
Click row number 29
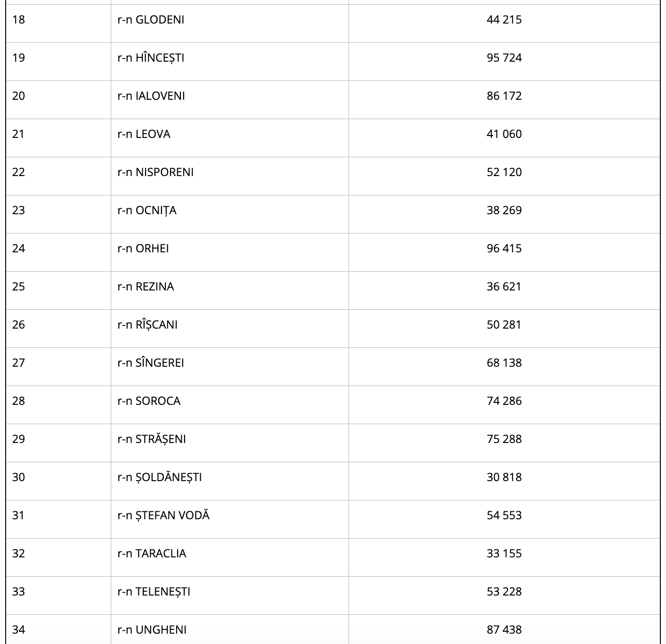[x=18, y=439]
